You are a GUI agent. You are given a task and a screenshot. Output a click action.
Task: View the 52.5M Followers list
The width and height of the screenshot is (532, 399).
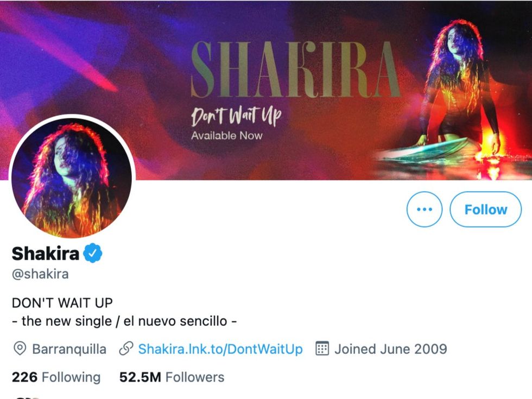[172, 377]
